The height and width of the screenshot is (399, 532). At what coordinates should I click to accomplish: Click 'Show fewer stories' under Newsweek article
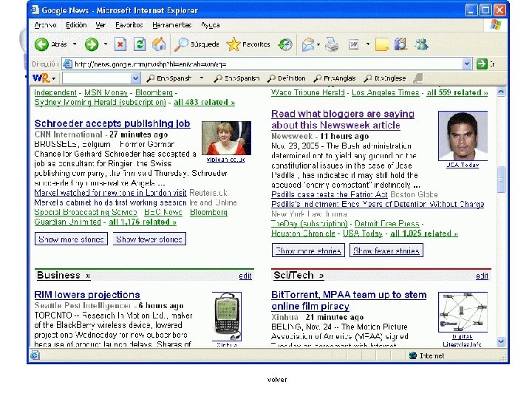coord(386,250)
